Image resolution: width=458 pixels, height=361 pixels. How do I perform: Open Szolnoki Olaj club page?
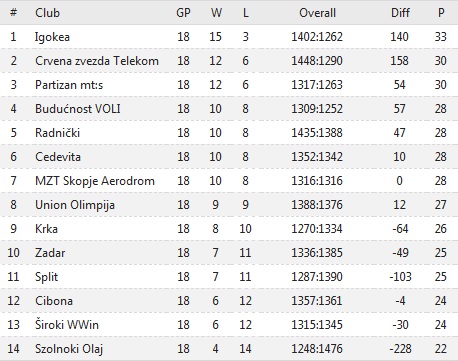pyautogui.click(x=69, y=349)
